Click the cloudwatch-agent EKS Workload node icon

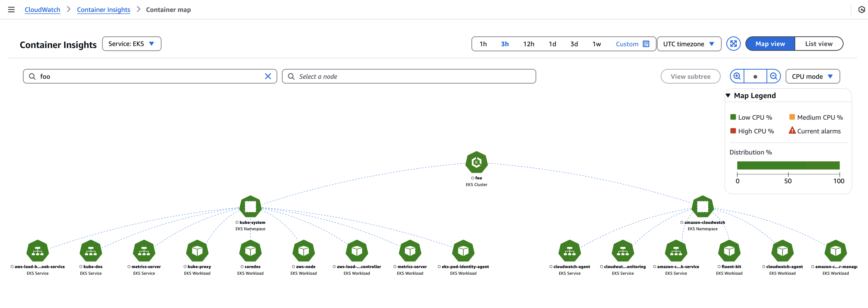pyautogui.click(x=783, y=251)
